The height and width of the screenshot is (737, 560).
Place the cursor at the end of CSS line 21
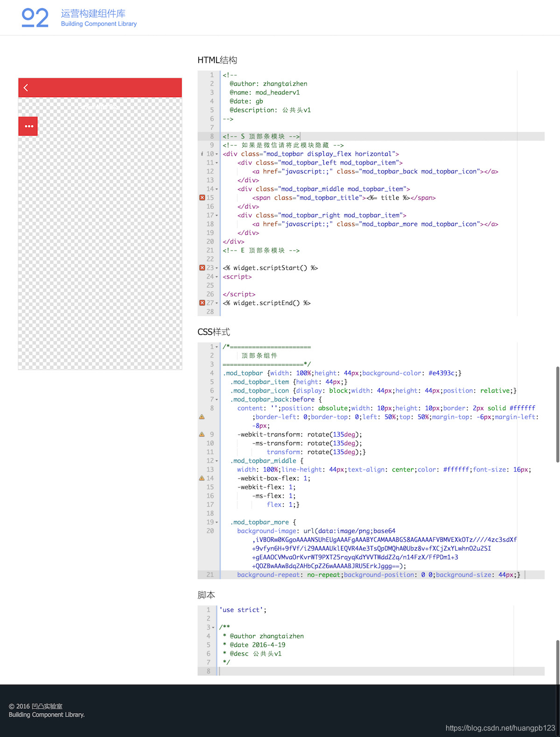(521, 575)
